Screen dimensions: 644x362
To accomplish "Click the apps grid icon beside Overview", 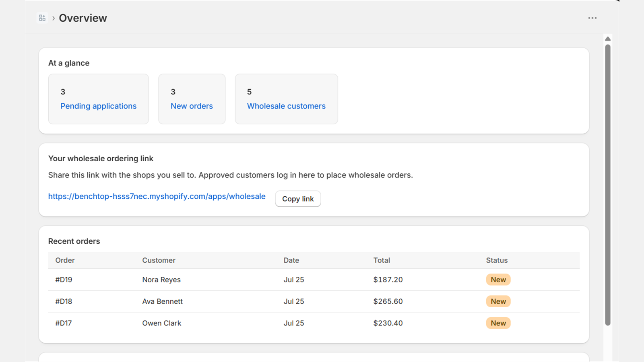I will click(x=42, y=18).
